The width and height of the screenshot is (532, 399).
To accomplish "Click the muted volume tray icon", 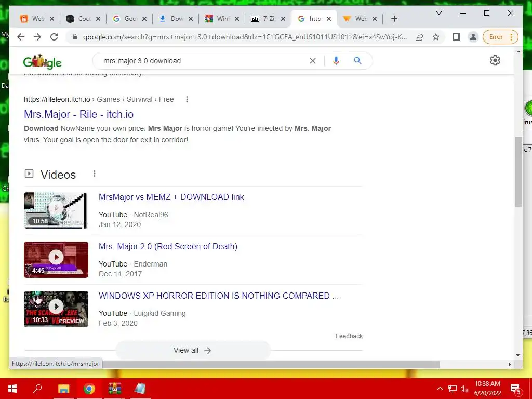I will click(x=464, y=389).
